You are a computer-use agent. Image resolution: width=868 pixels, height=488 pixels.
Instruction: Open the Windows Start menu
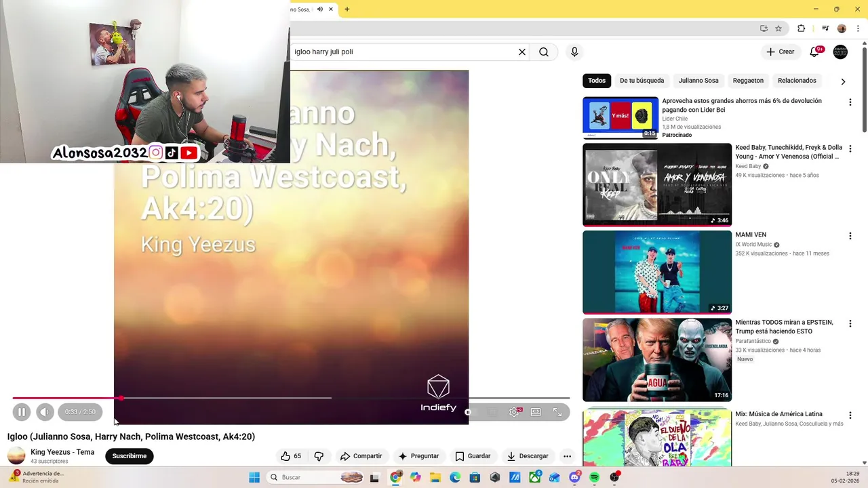pyautogui.click(x=254, y=477)
